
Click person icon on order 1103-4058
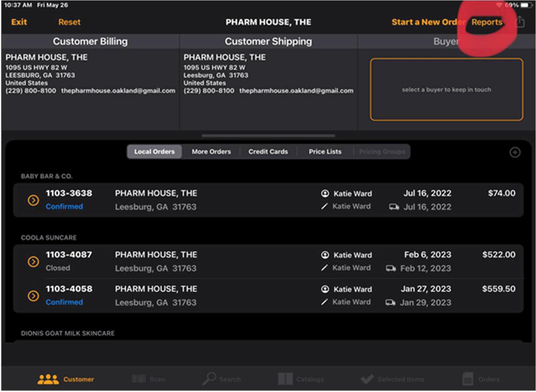(x=325, y=289)
